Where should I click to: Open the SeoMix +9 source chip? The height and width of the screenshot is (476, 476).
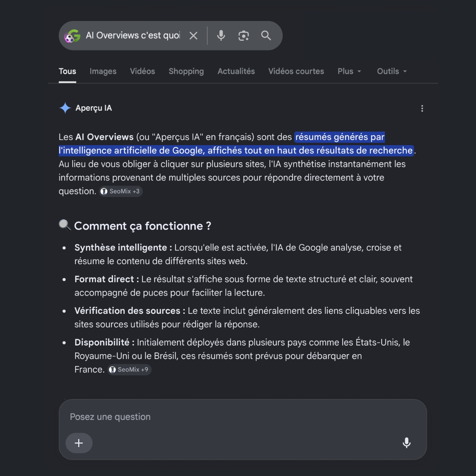(x=129, y=370)
